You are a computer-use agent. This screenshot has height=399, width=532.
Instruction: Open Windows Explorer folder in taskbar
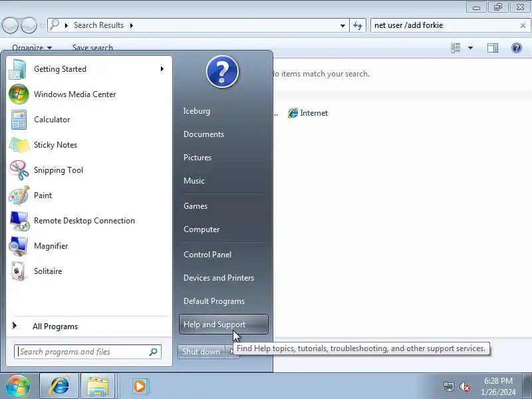click(x=98, y=386)
